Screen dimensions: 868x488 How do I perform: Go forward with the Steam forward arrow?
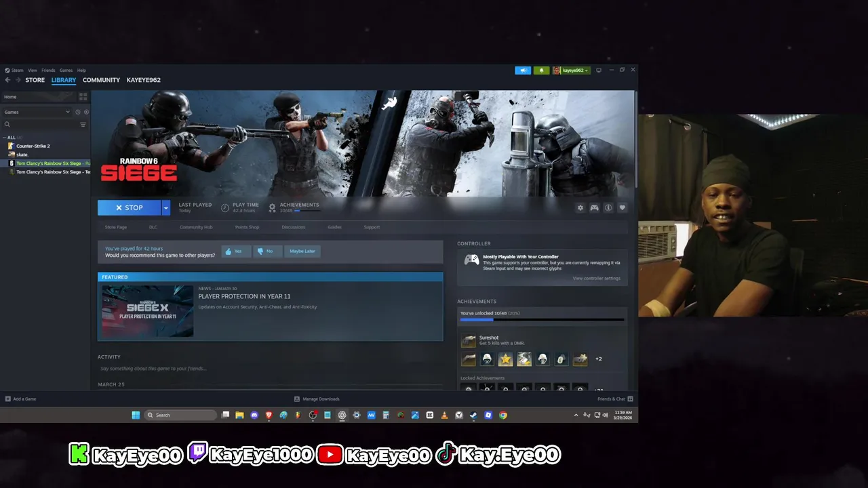[18, 80]
